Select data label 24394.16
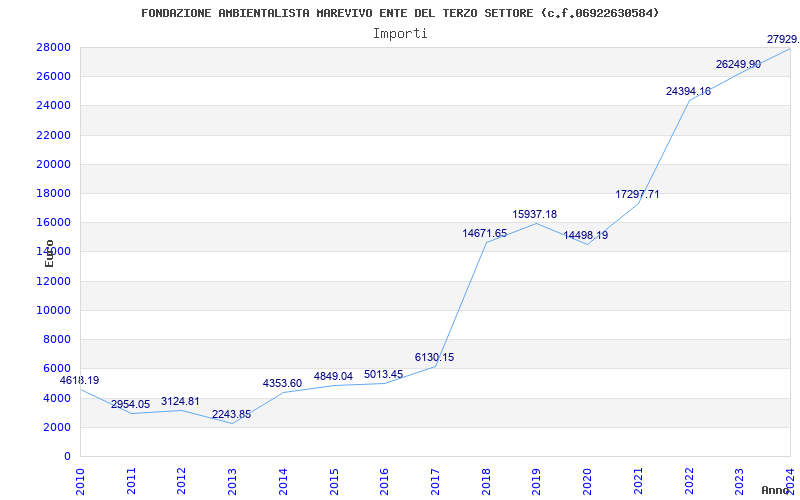This screenshot has height=500, width=800. pos(688,91)
